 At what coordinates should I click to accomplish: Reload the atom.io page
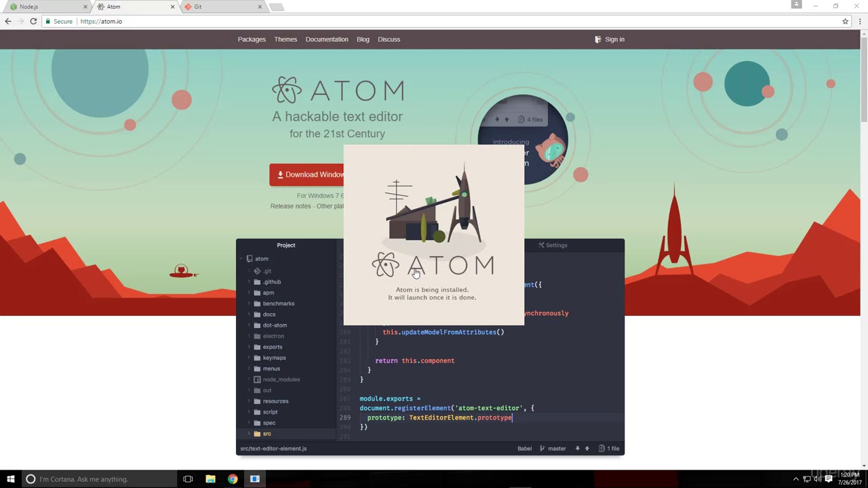pyautogui.click(x=33, y=22)
